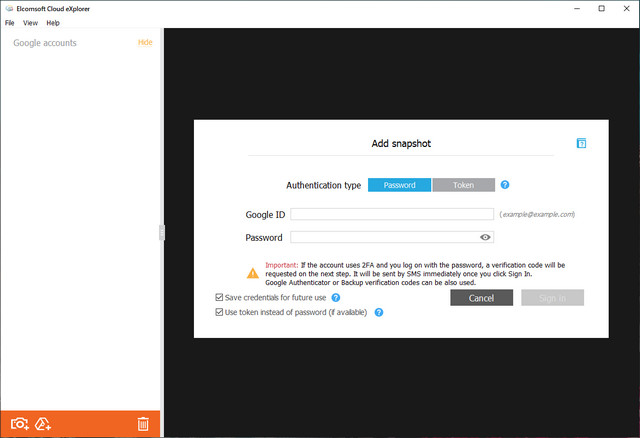Viewport: 640px width, 438px height.
Task: Open the help manual icon in dialog
Action: point(581,143)
